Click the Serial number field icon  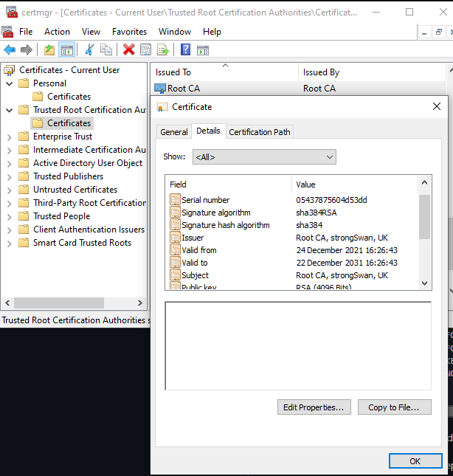[175, 199]
